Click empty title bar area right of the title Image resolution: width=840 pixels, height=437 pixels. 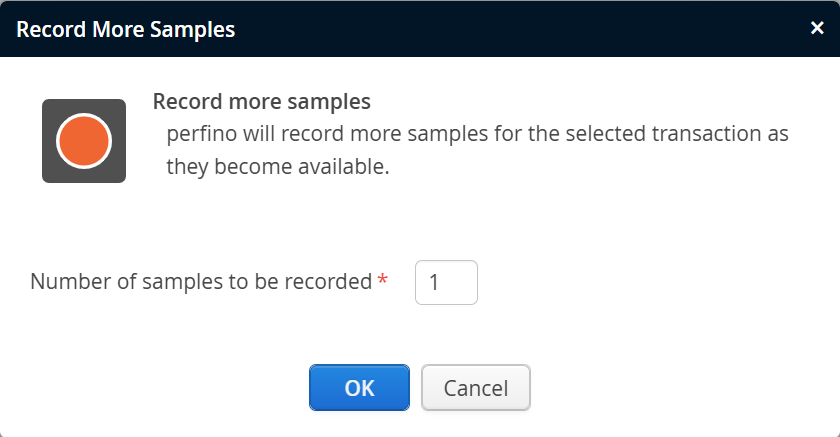point(520,29)
